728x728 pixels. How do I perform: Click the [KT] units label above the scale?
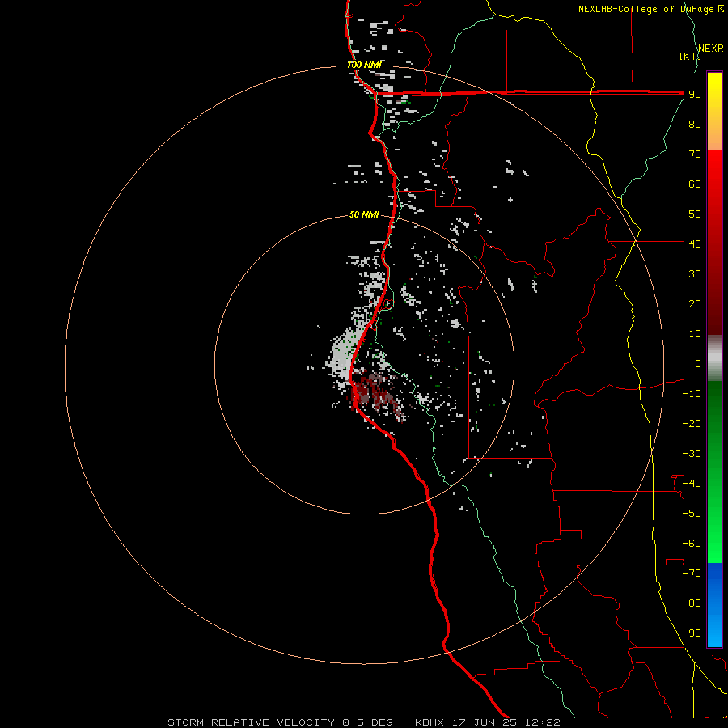point(690,56)
